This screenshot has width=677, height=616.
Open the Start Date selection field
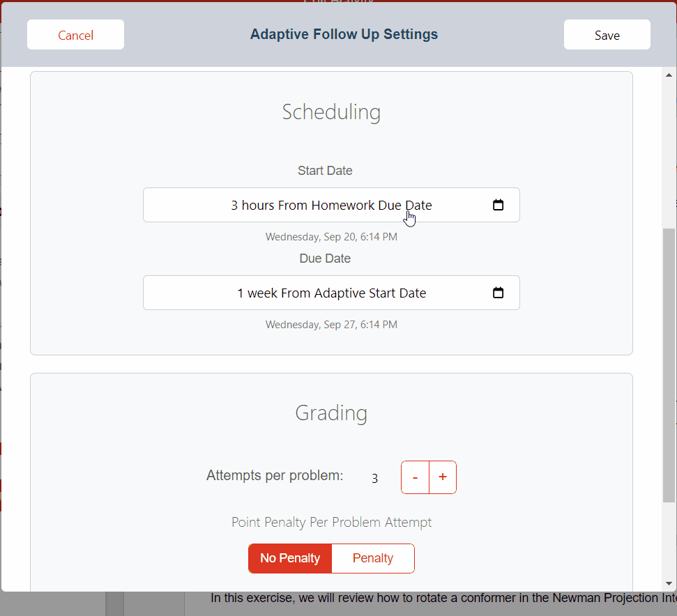[331, 204]
